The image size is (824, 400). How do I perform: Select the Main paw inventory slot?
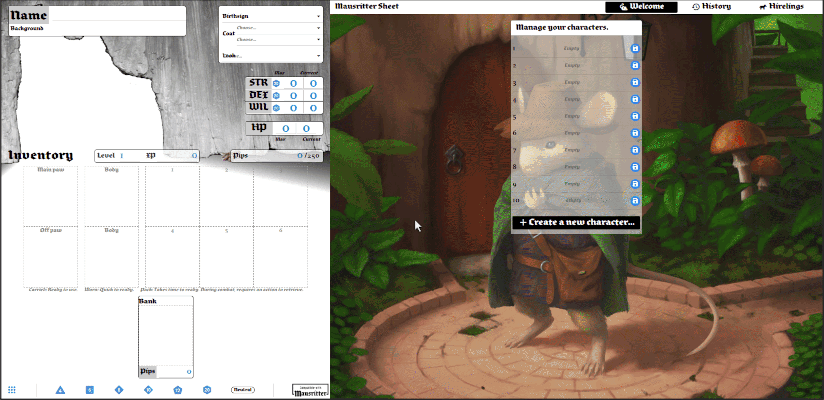tap(50, 197)
